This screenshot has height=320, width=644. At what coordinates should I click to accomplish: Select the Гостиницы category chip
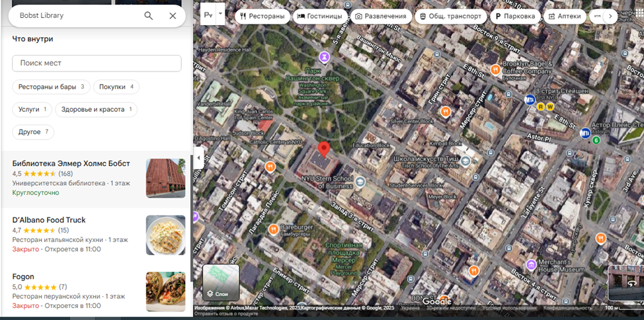(319, 17)
